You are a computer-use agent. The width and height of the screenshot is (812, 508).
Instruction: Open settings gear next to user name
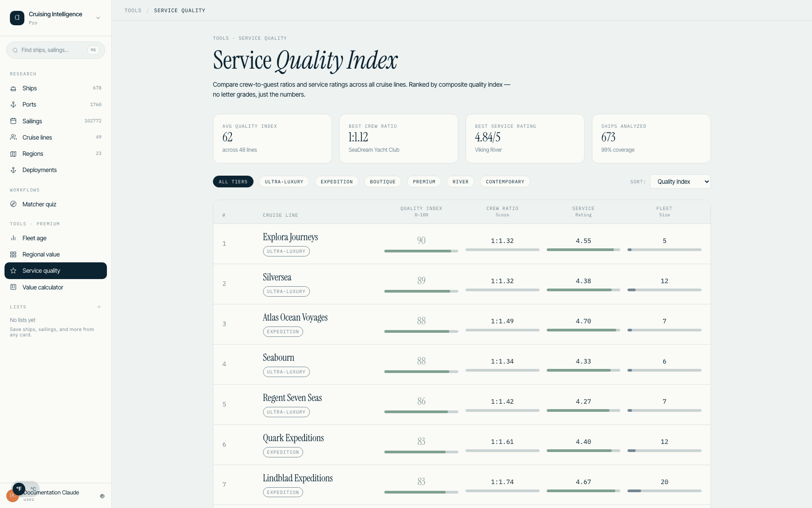coord(102,496)
